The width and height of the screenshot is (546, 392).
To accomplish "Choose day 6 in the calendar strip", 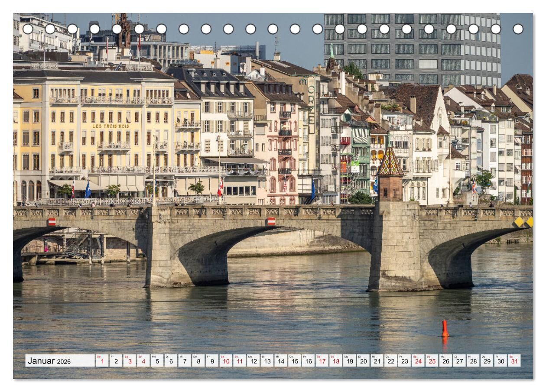I will pyautogui.click(x=170, y=361).
